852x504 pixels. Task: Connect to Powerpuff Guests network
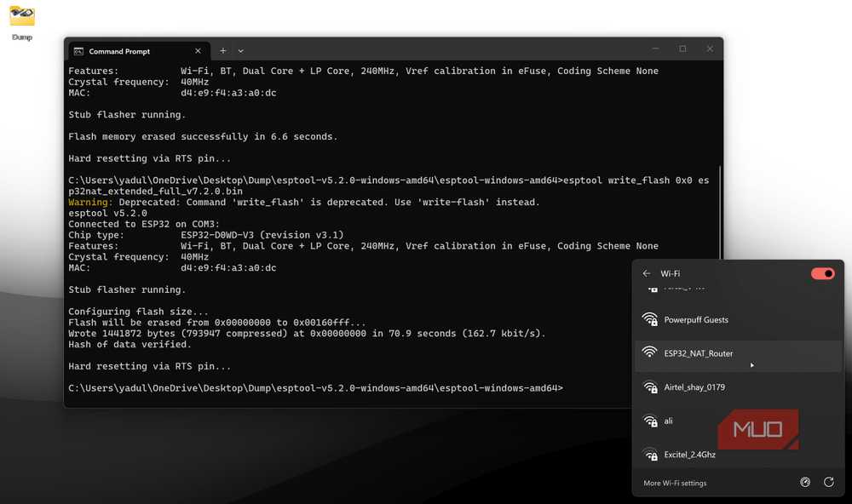tap(738, 320)
